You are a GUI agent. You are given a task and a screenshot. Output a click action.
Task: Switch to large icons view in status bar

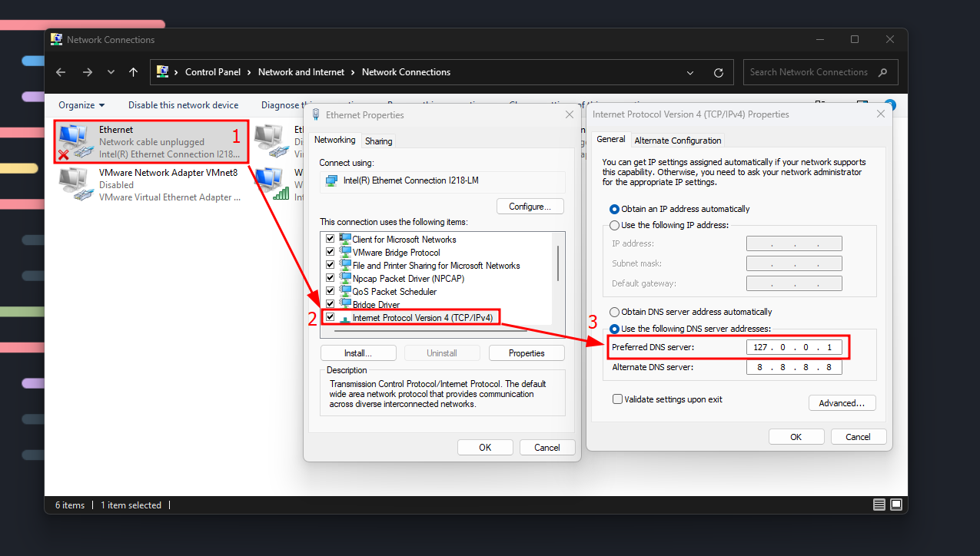(896, 505)
